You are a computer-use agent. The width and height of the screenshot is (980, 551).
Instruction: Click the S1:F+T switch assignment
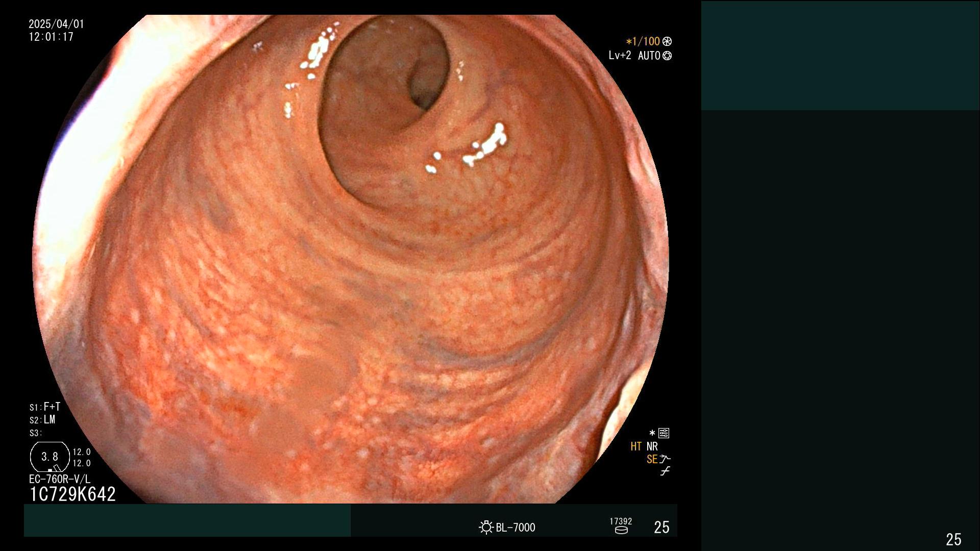coord(45,407)
